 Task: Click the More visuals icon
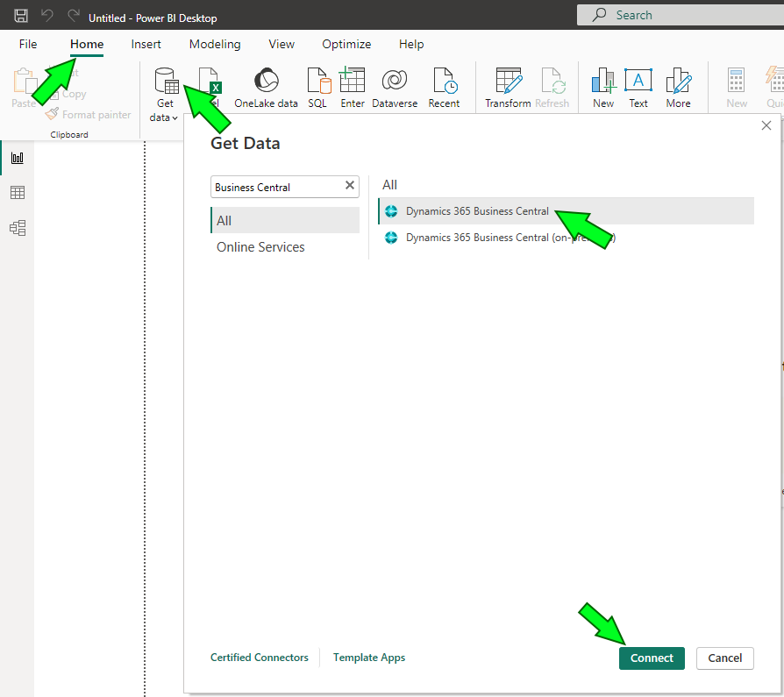pos(679,81)
